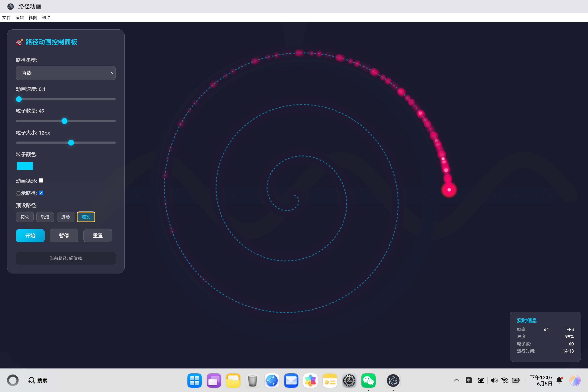Open the volume speaker tray icon
Screen dimensions: 588x392
point(494,380)
